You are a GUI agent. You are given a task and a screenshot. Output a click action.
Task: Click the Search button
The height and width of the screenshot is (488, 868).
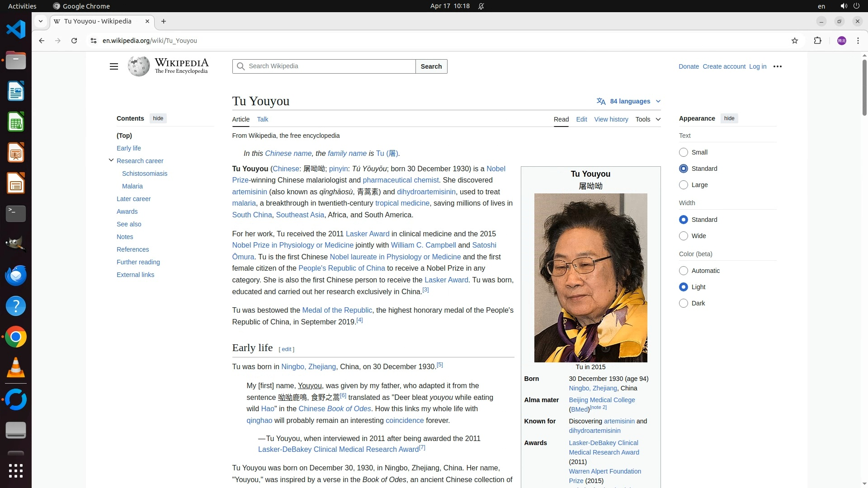click(x=431, y=66)
